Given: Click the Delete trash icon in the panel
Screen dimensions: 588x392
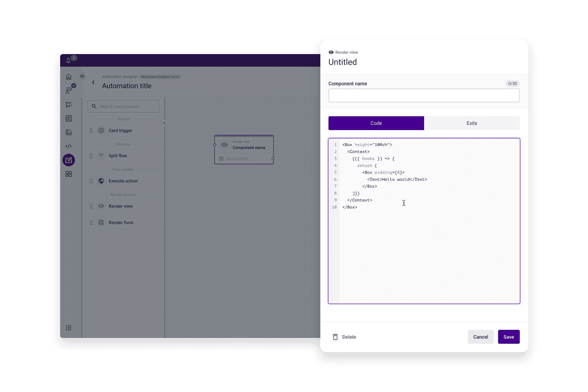Looking at the screenshot, I should coord(335,337).
